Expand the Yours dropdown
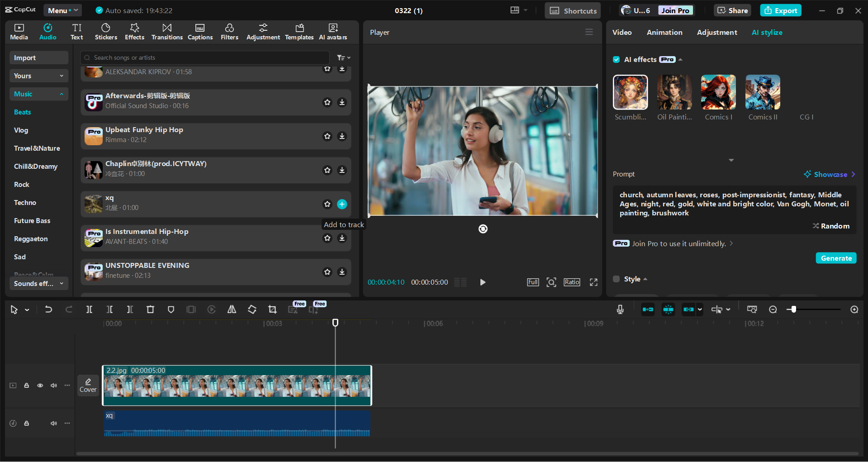The width and height of the screenshot is (868, 462). tap(38, 76)
